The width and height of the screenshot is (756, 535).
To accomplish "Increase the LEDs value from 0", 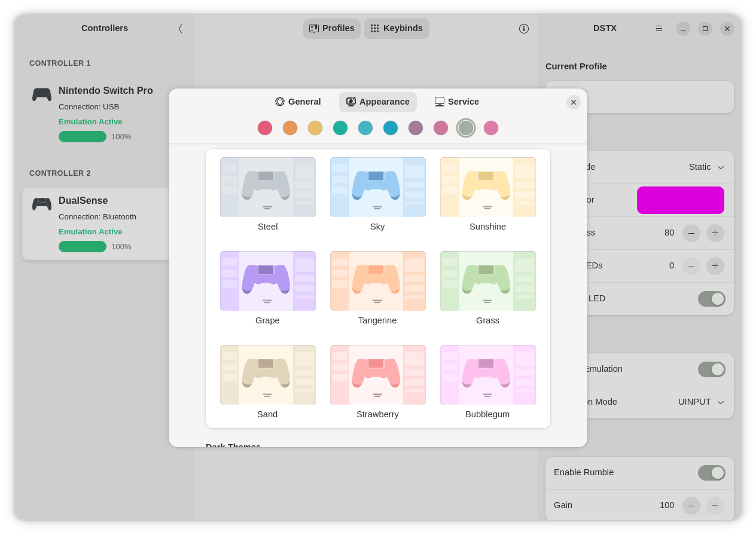I will [715, 266].
